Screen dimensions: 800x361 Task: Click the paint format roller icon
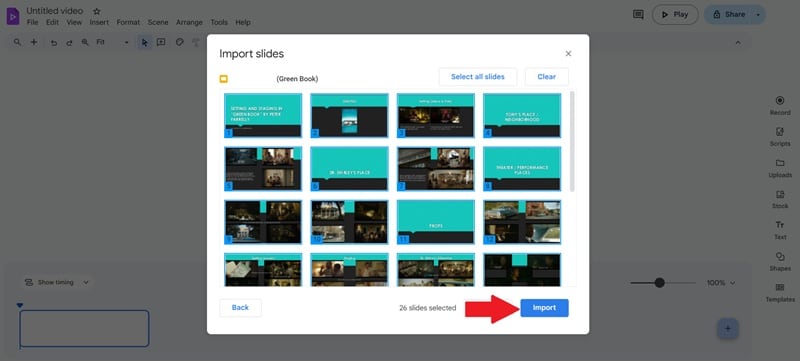(195, 42)
